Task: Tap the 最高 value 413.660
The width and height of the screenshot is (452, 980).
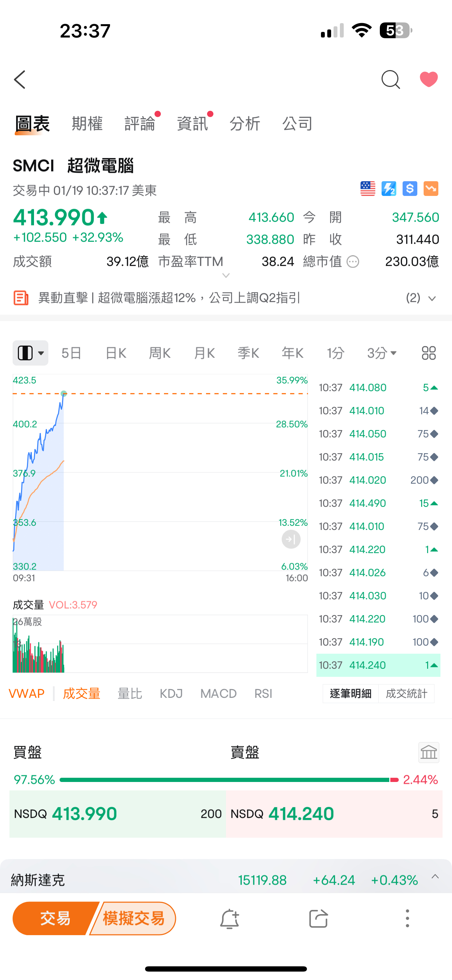Action: click(x=271, y=217)
